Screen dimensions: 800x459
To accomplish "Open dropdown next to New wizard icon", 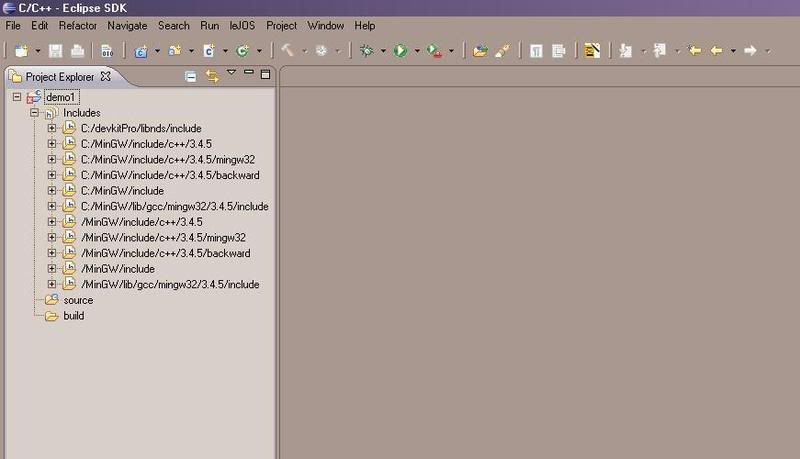I will pyautogui.click(x=38, y=51).
